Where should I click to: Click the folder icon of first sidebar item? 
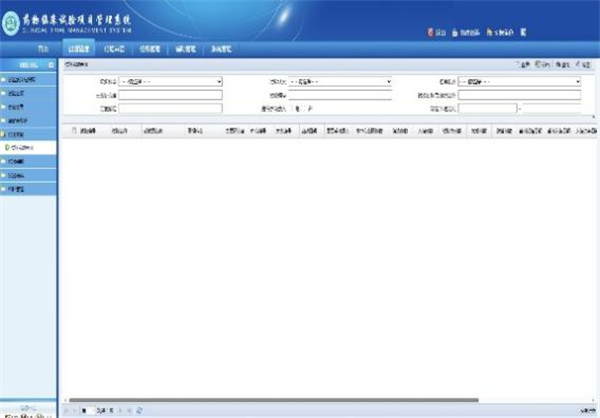coord(5,79)
